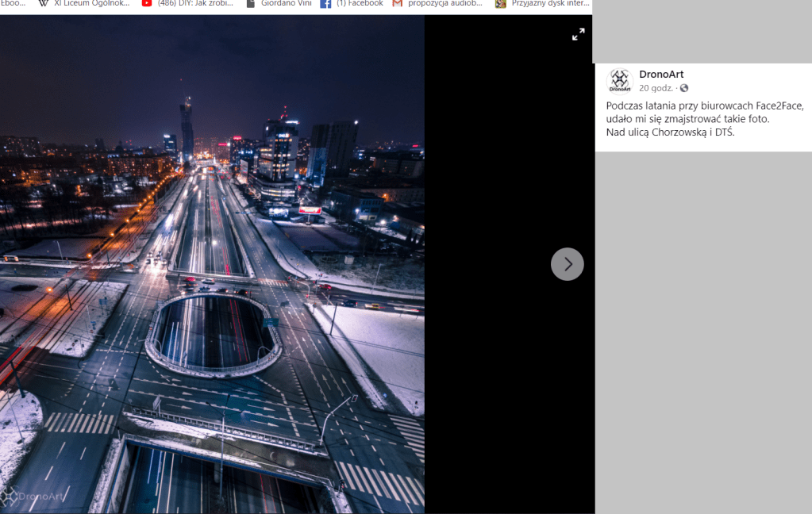This screenshot has height=514, width=812.
Task: Click the gray backdrop below the post panel
Action: (x=702, y=333)
